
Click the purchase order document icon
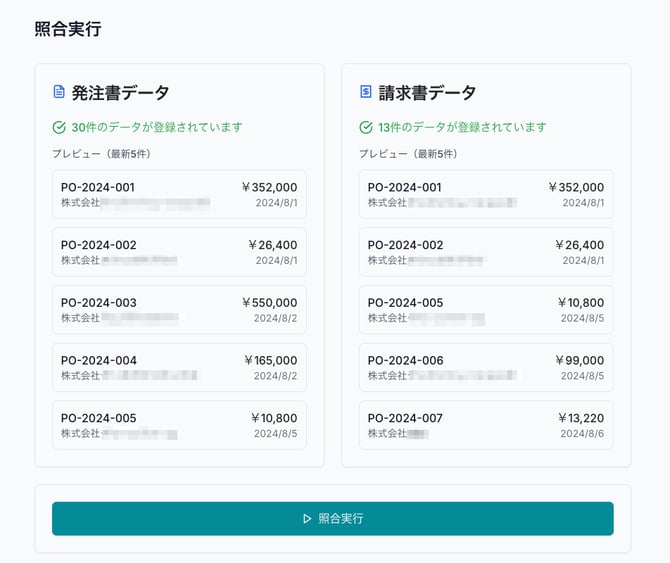pyautogui.click(x=59, y=92)
